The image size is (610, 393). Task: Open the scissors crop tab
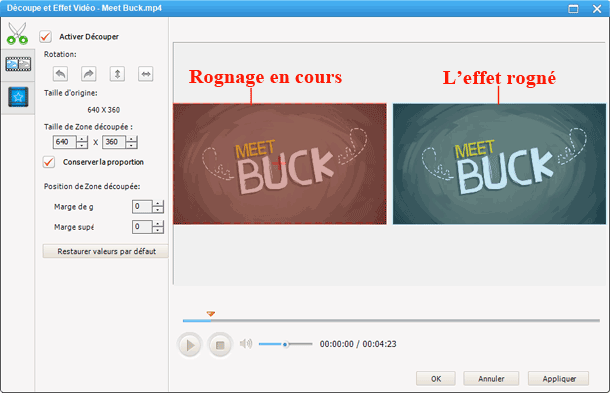17,33
